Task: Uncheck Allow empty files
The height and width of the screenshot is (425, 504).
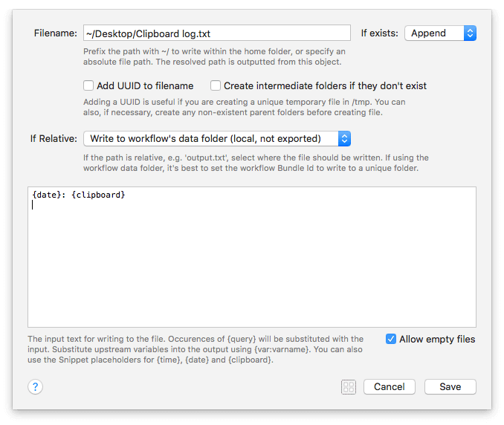Action: [391, 339]
